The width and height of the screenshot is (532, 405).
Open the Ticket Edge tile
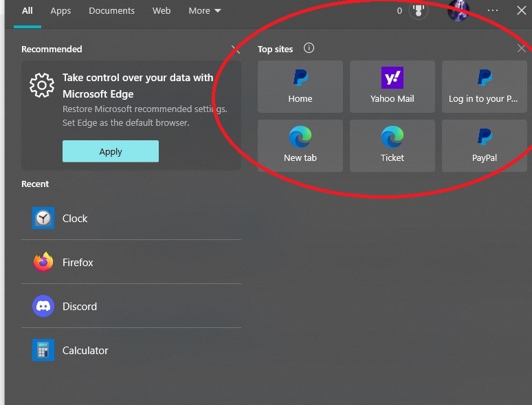tap(392, 146)
